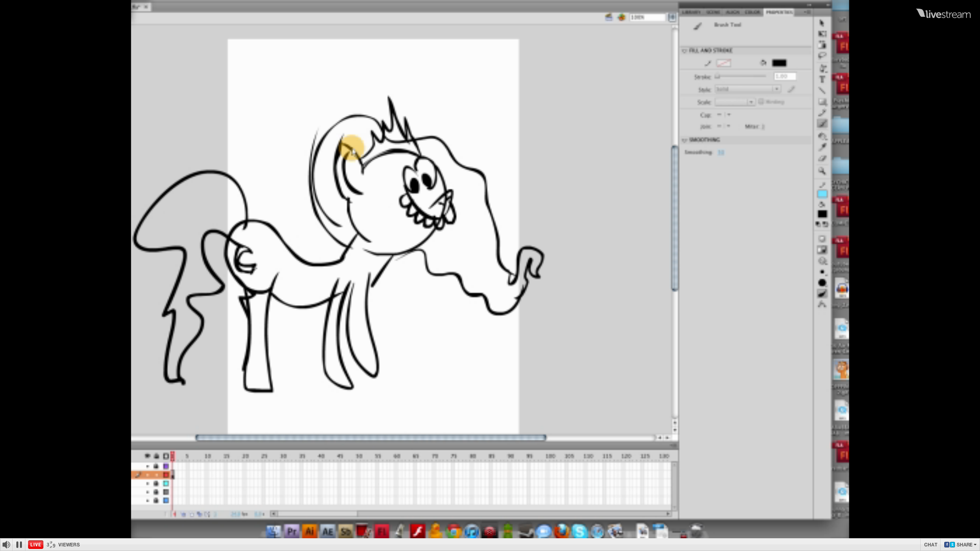Toggle lock on the cyan layer

point(156,484)
